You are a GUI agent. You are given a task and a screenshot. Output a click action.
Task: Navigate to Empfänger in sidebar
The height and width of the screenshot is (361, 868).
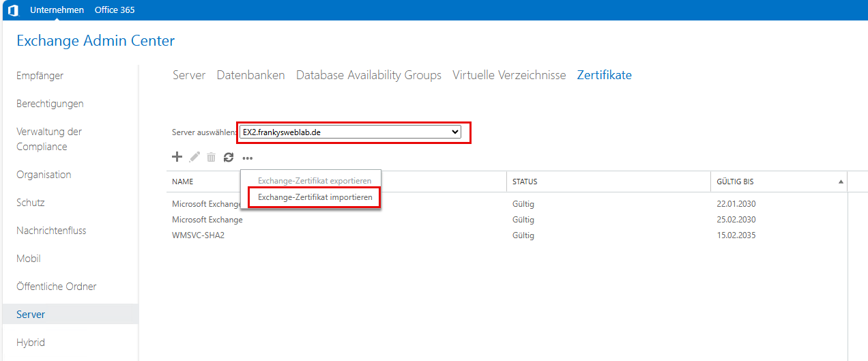[40, 76]
